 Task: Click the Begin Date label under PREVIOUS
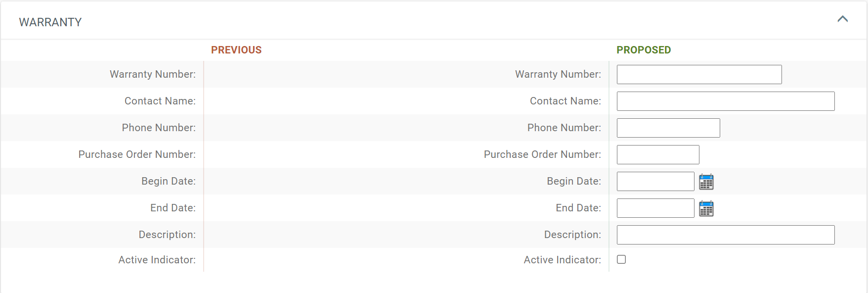[169, 181]
